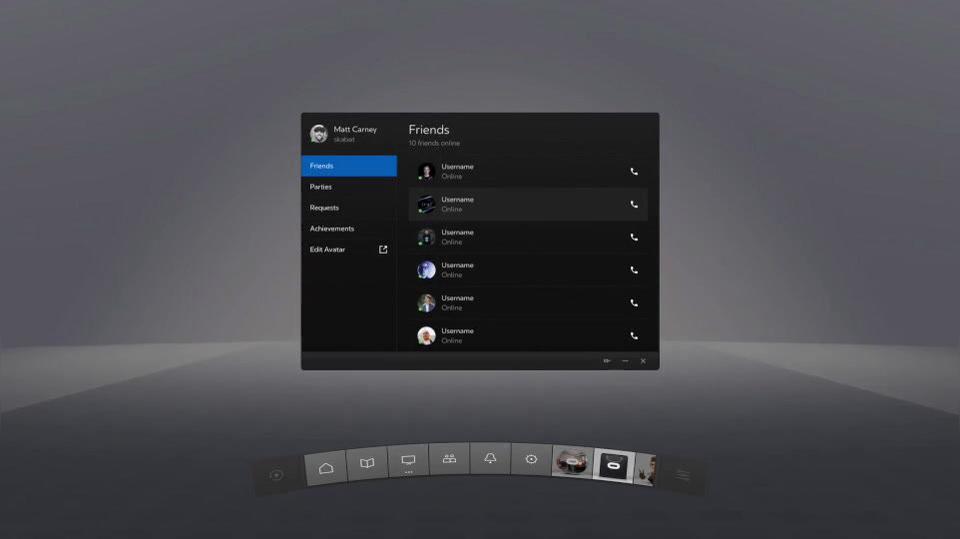The image size is (960, 539).
Task: Click the faded hamburger menu beside dock
Action: pos(683,475)
